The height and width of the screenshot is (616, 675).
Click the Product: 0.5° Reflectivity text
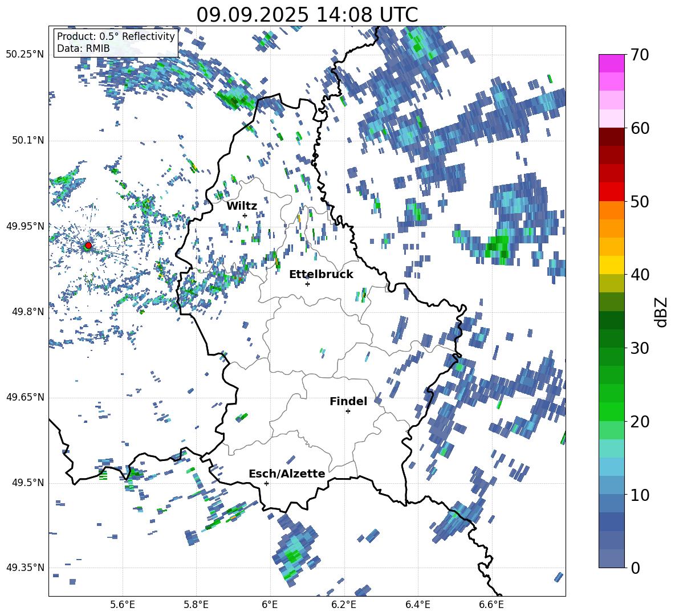click(x=116, y=36)
